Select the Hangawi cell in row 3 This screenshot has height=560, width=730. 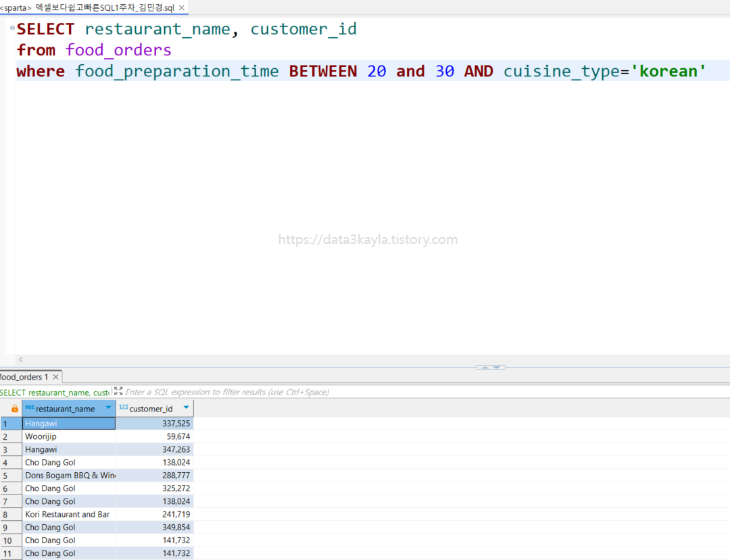pos(69,449)
